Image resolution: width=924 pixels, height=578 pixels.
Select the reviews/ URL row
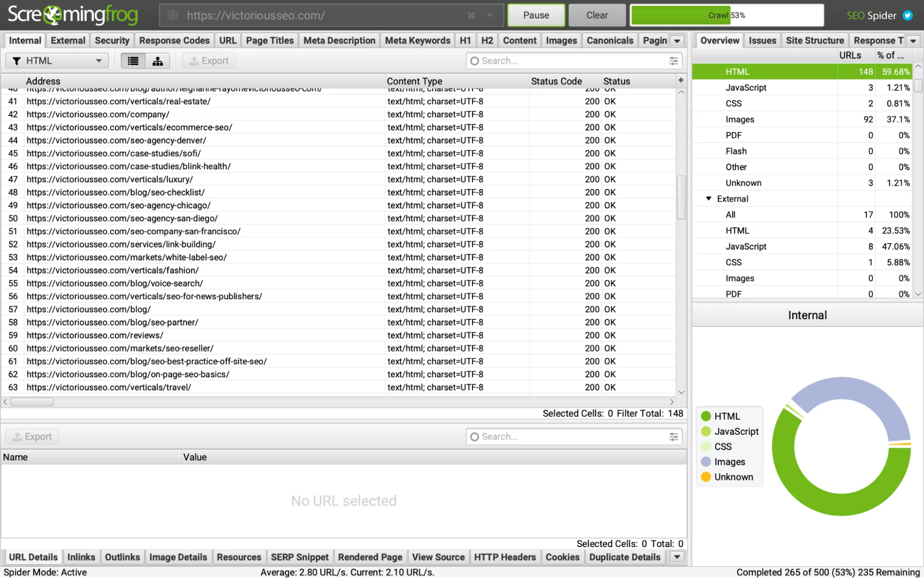(x=339, y=335)
